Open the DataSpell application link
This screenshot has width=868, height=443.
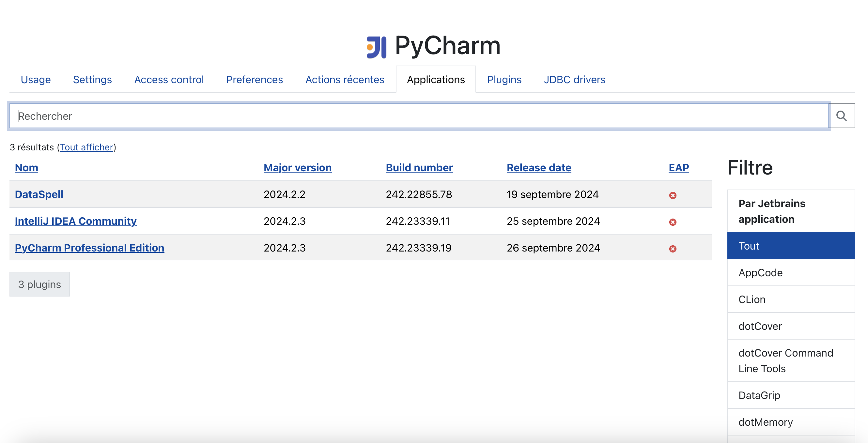point(39,194)
